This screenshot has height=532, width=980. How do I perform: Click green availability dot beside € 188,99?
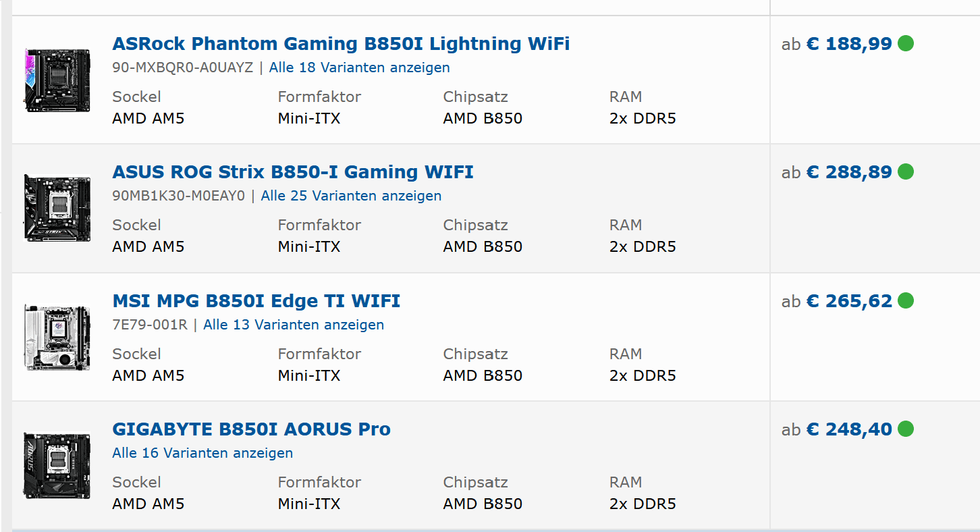[x=906, y=44]
